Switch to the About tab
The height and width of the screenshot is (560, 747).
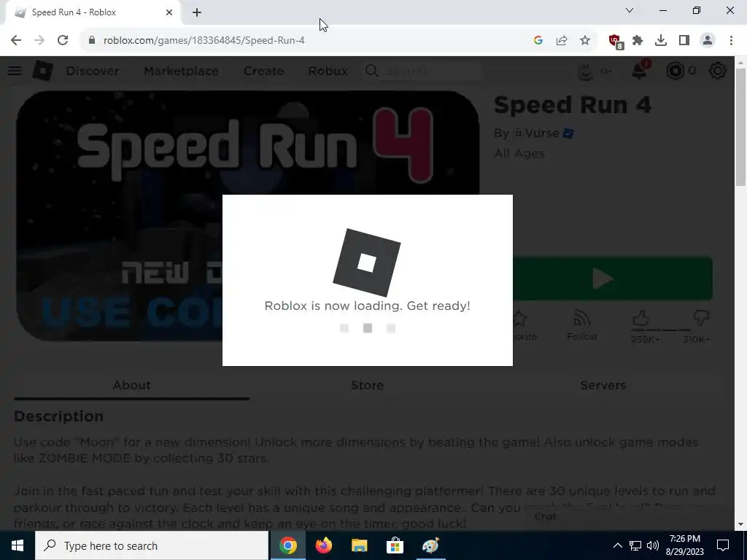pyautogui.click(x=131, y=385)
